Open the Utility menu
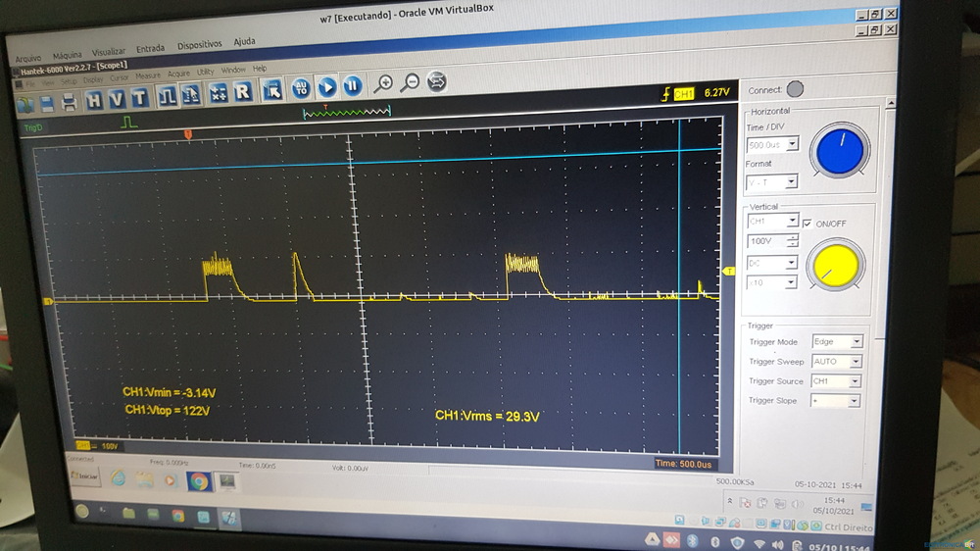This screenshot has height=551, width=980. (206, 72)
